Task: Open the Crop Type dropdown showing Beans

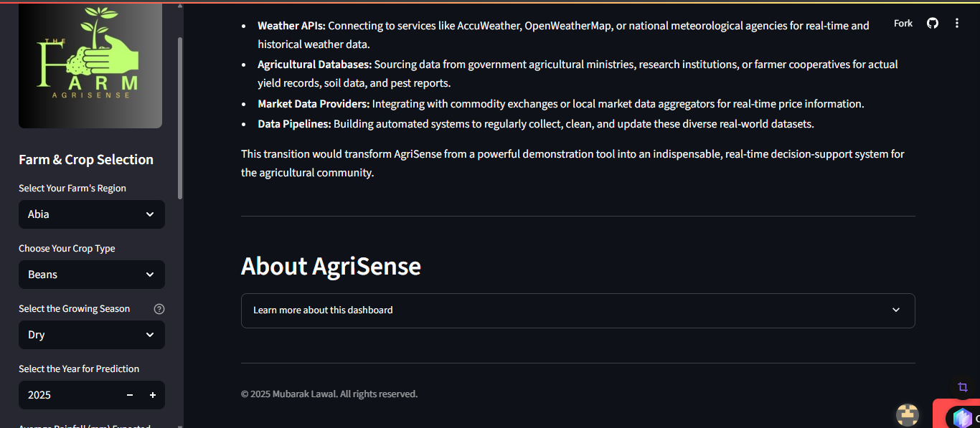Action: [x=92, y=275]
